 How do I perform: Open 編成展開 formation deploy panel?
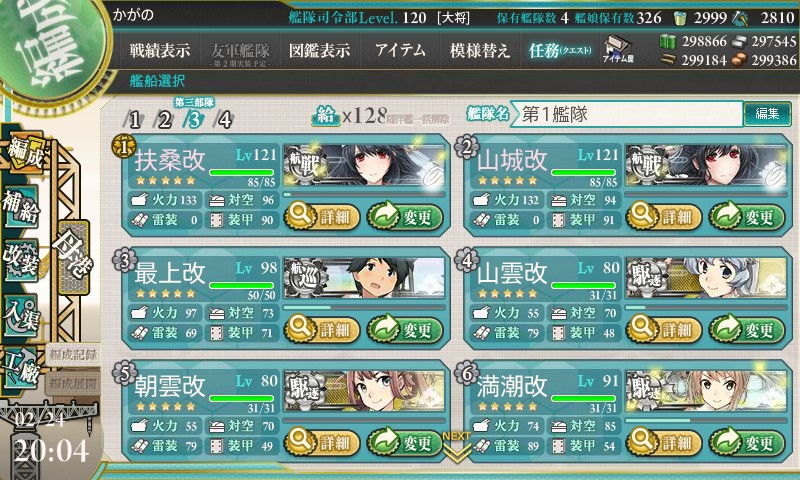pos(72,384)
